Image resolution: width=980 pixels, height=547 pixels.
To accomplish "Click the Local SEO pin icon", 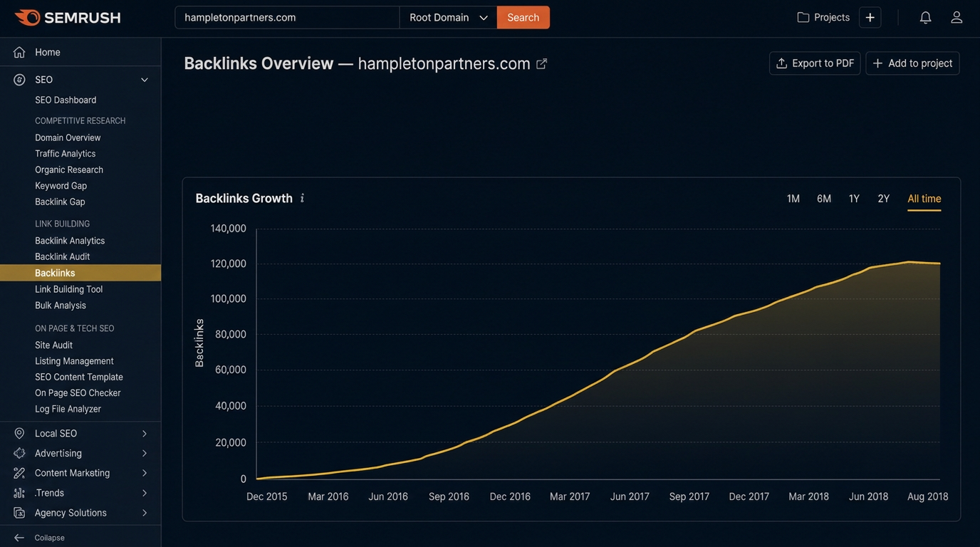I will 19,433.
